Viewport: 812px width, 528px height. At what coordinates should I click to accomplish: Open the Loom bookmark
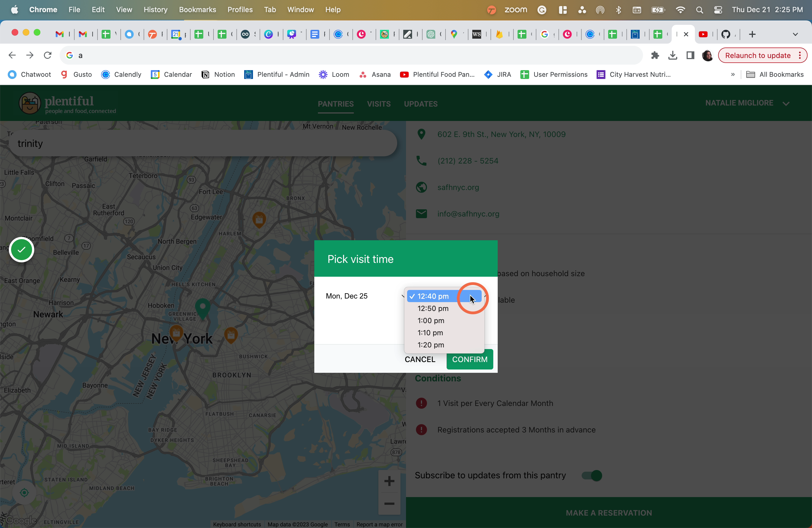tap(334, 74)
